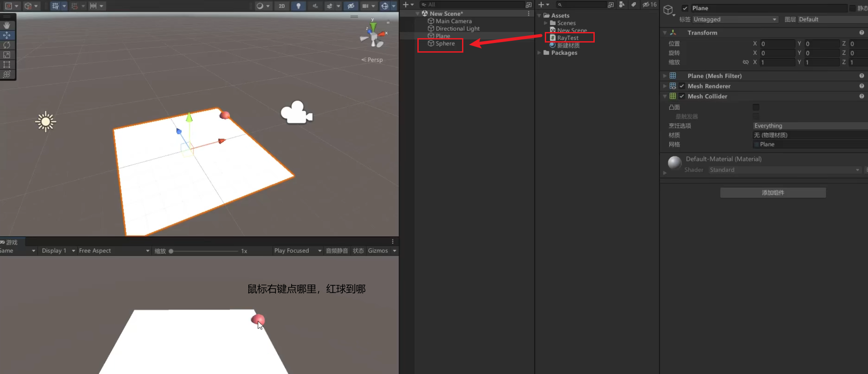The width and height of the screenshot is (868, 374).
Task: Select the Hand (view) tool
Action: point(7,25)
